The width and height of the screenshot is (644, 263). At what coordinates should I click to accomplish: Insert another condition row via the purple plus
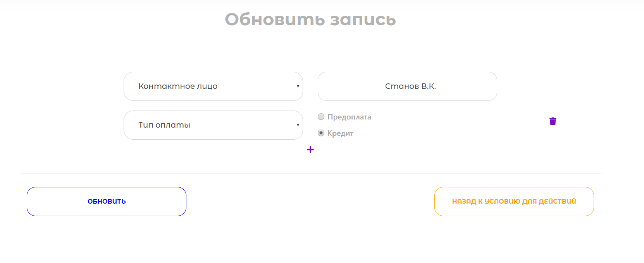(x=310, y=150)
